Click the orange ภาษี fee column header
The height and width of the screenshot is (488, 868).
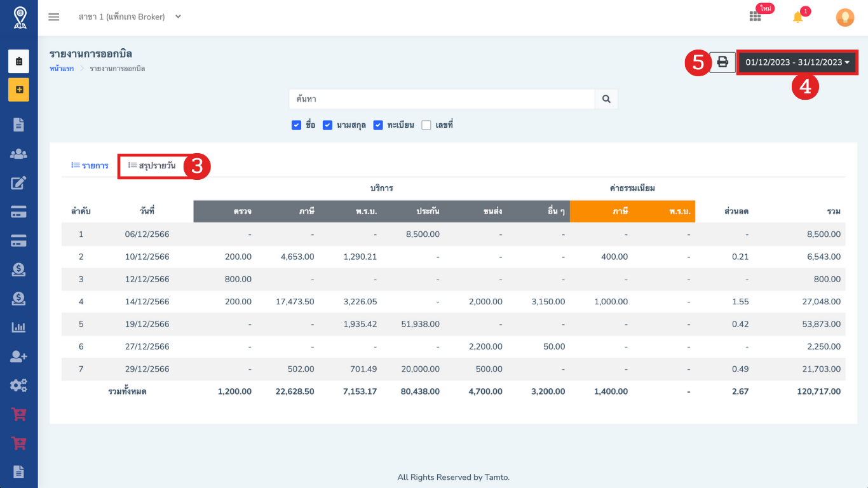(620, 212)
